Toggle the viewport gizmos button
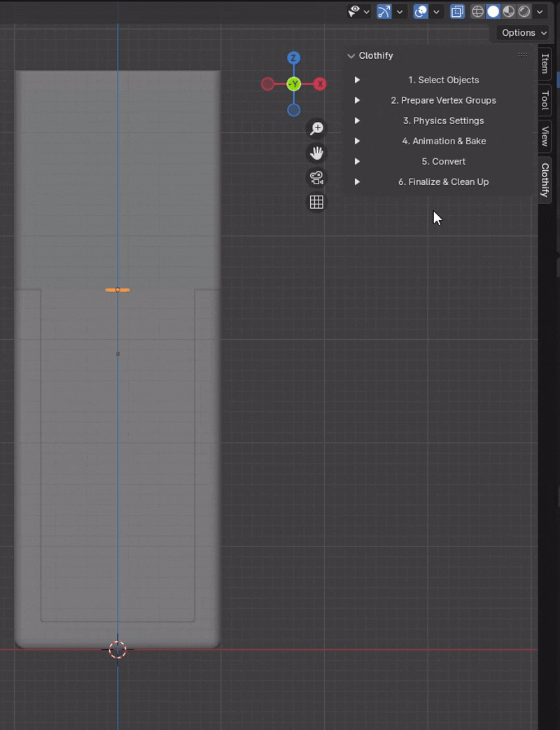The image size is (560, 730). (x=384, y=12)
